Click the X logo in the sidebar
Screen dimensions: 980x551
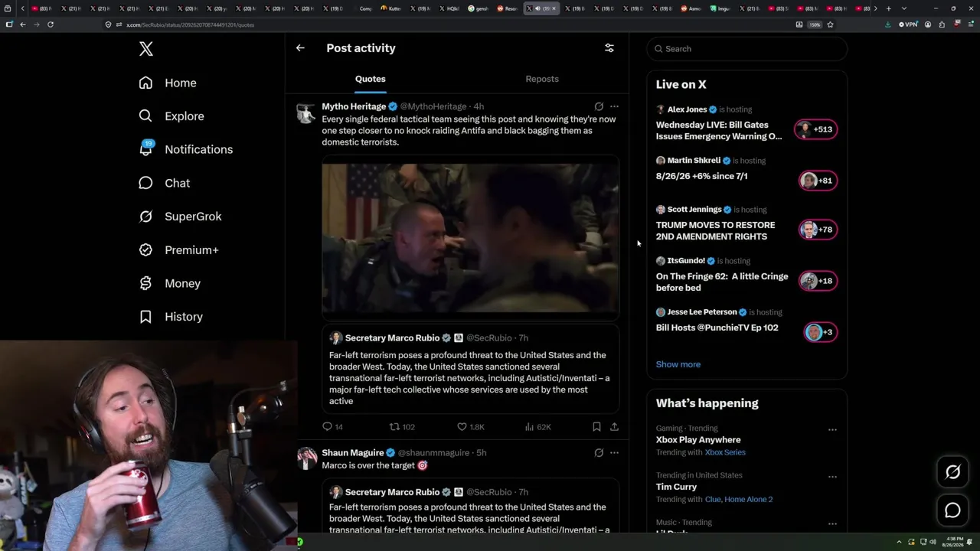[146, 49]
